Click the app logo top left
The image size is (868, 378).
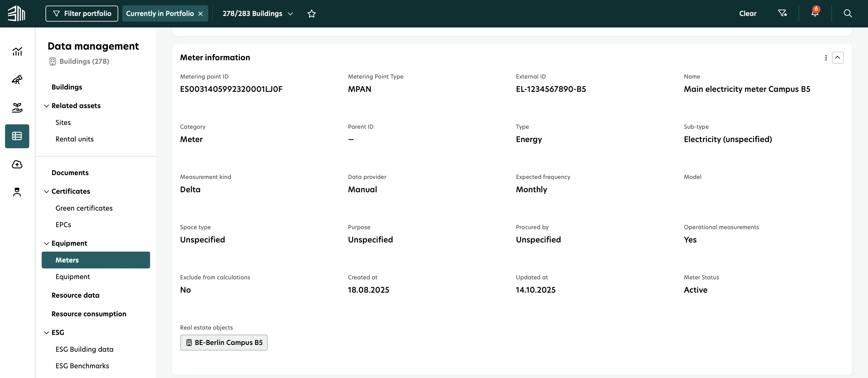pos(16,14)
